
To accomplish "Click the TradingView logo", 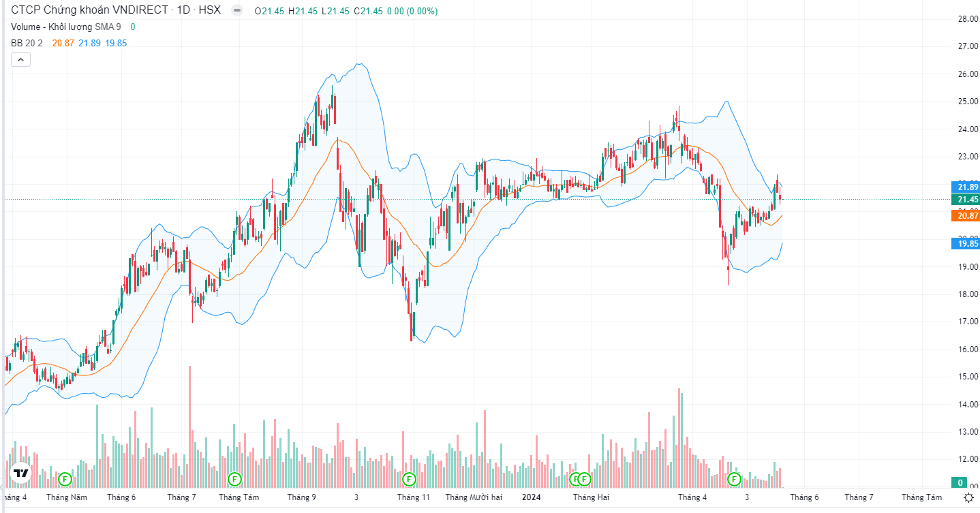I will pos(22,473).
